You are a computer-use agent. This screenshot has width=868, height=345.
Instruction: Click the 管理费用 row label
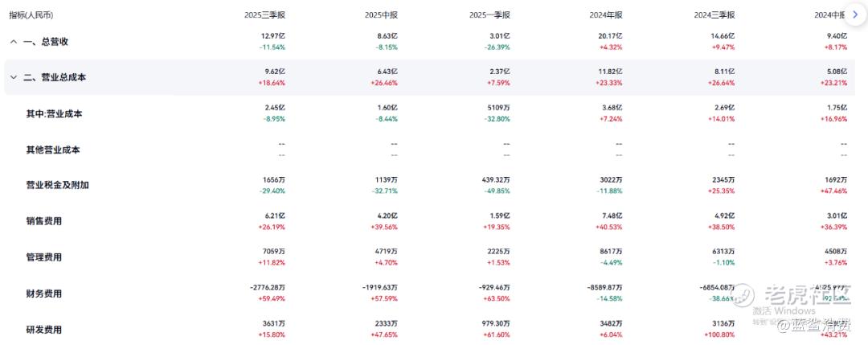pyautogui.click(x=43, y=257)
